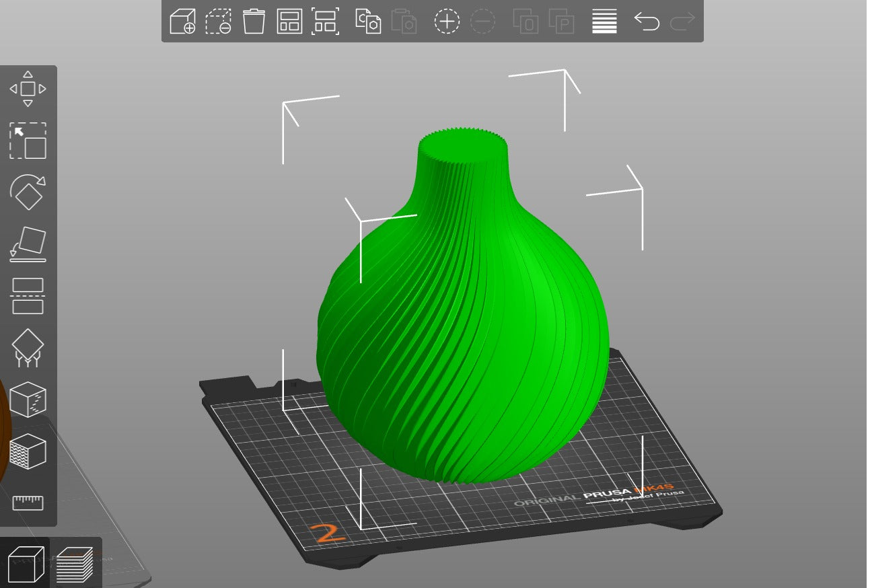Switch to the 3D editor view

pos(26,564)
